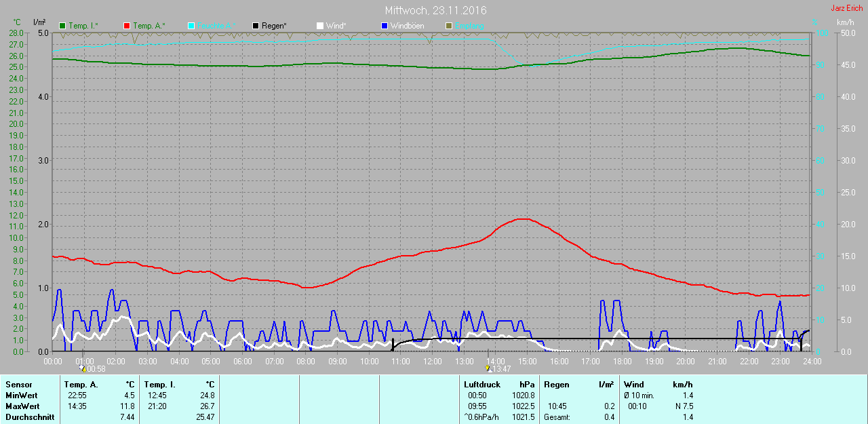Click the Wind km/h column header
Image resolution: width=868 pixels, height=424 pixels.
click(x=683, y=385)
